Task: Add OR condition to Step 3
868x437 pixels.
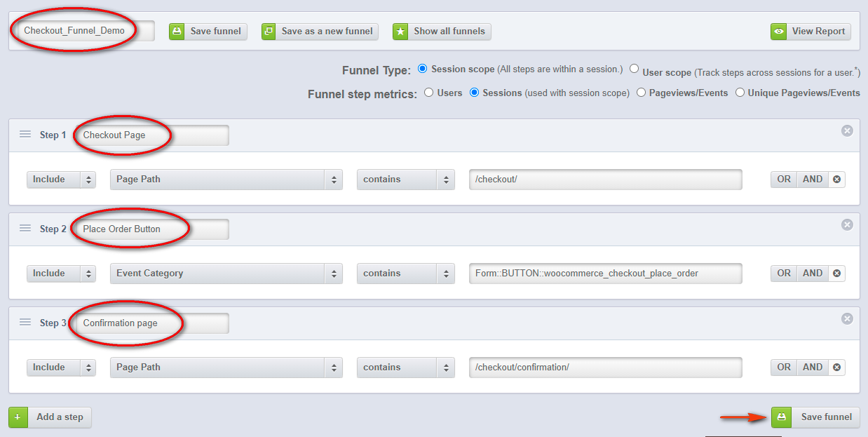Action: (784, 368)
